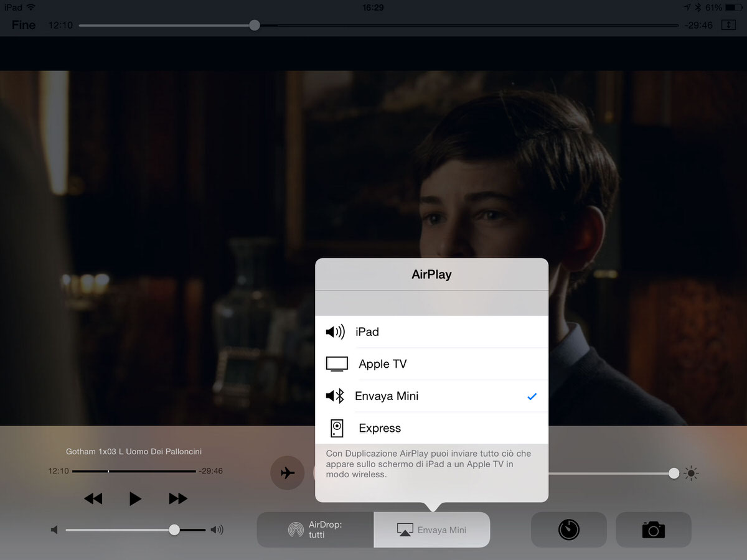Select iPad as the AirPlay output

tap(431, 332)
